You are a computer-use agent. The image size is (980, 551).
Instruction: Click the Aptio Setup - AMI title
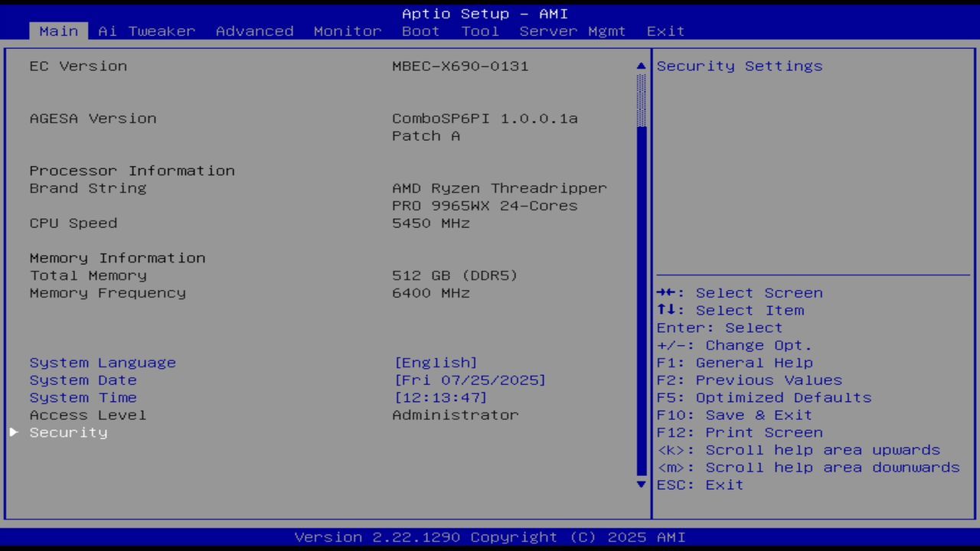tap(485, 14)
